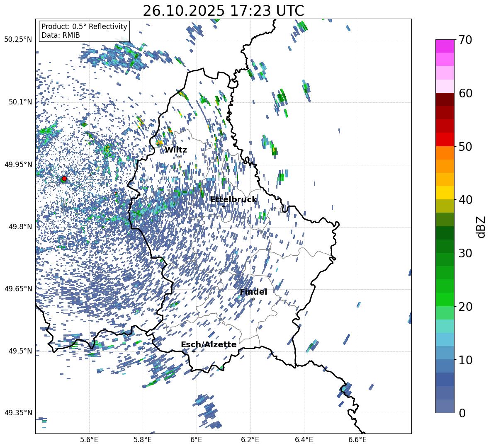491x448 pixels.
Task: Click the red radar site marker
Action: (x=64, y=179)
